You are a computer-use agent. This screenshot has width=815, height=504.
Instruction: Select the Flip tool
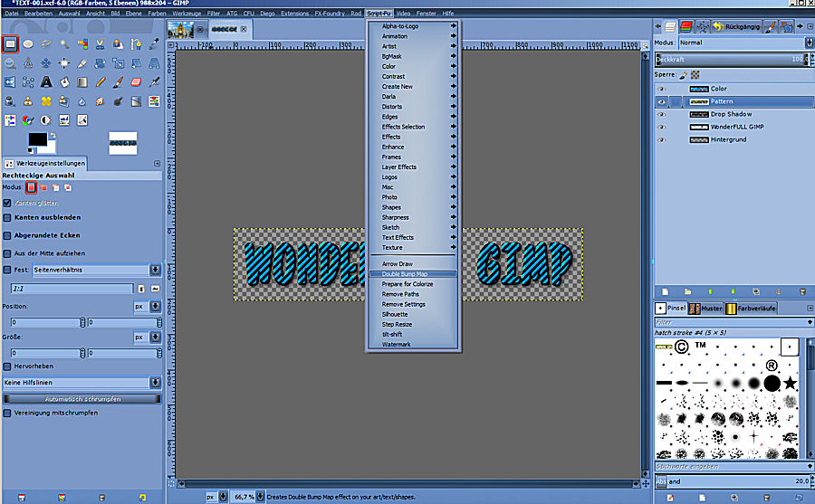point(10,82)
